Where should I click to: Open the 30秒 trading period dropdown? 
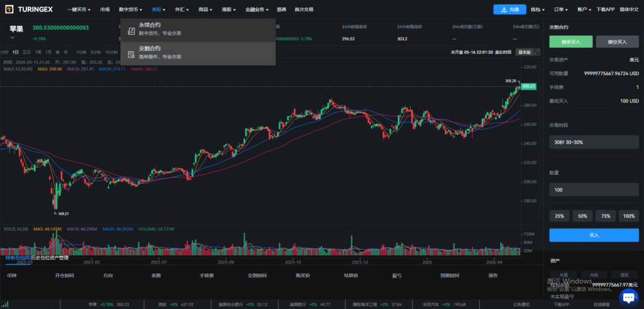point(594,142)
